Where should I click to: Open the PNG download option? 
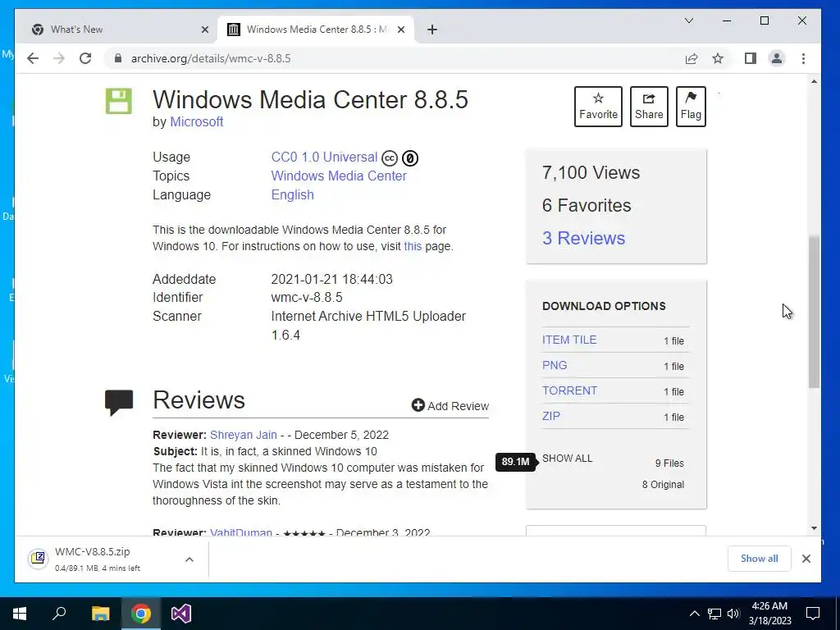click(555, 365)
